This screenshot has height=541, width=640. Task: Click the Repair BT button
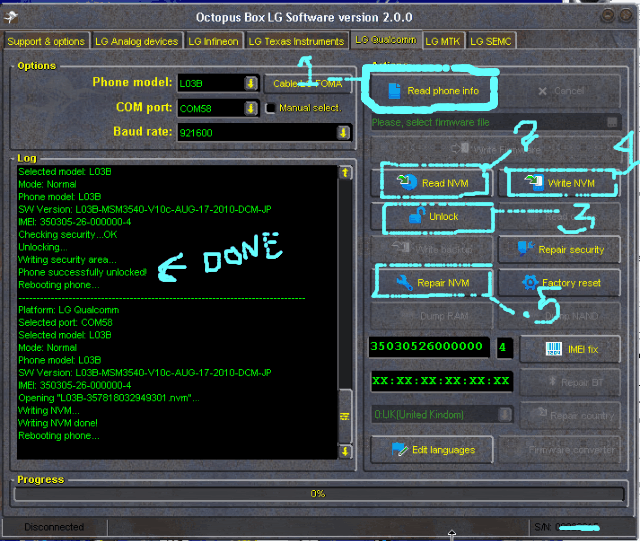tap(570, 382)
